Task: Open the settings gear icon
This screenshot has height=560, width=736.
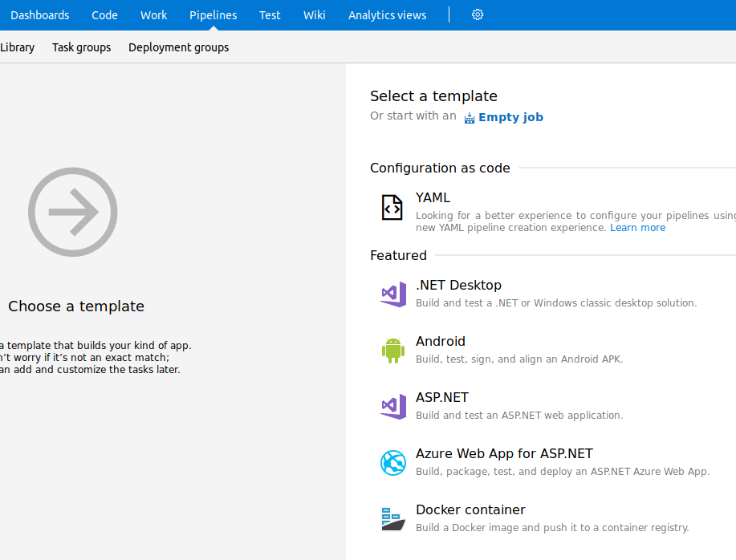Action: 478,14
